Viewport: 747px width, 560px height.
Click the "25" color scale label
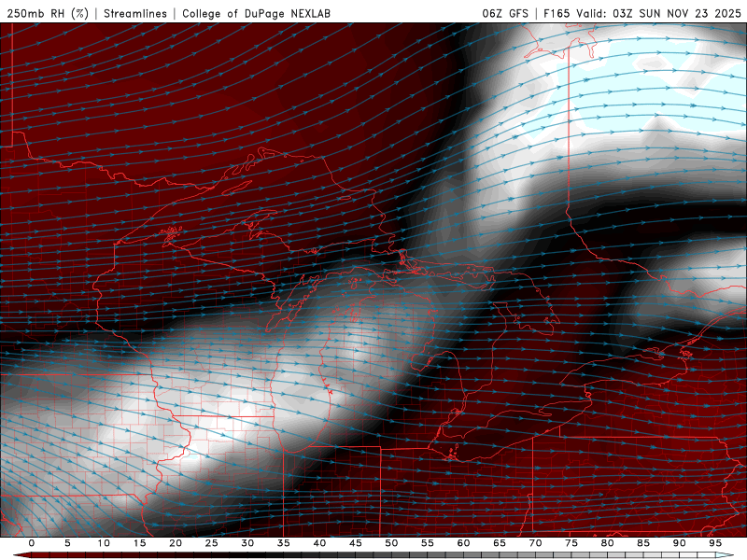coord(212,543)
